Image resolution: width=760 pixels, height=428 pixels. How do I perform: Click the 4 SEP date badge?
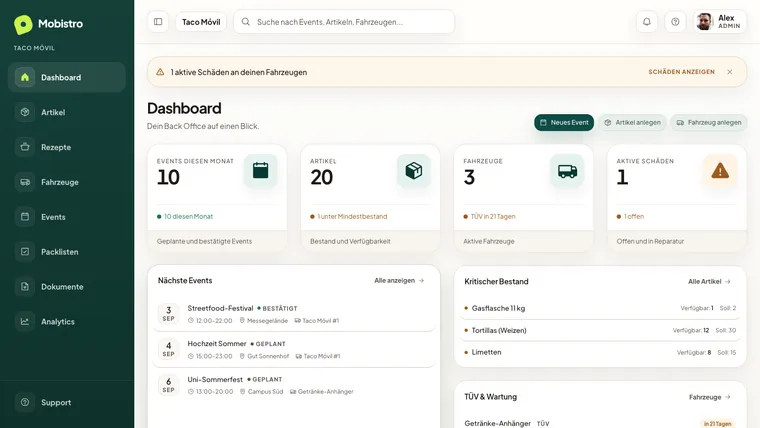click(x=168, y=349)
